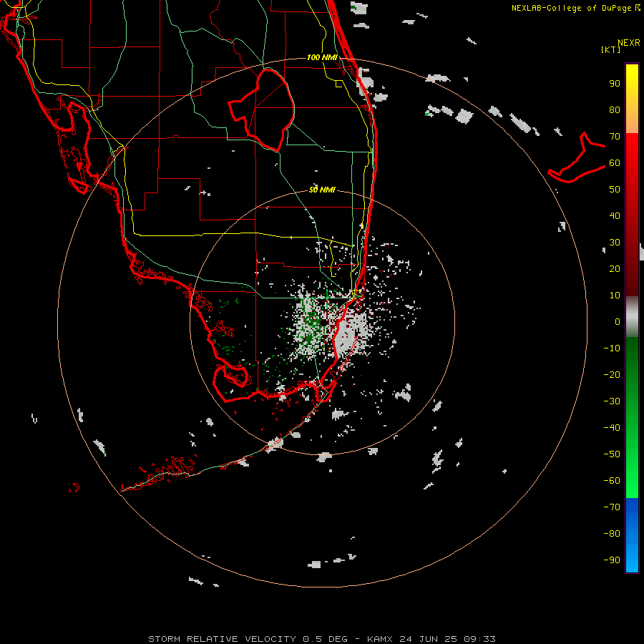644x644 pixels.
Task: Click the 0 value on the color scale
Action: pos(618,321)
